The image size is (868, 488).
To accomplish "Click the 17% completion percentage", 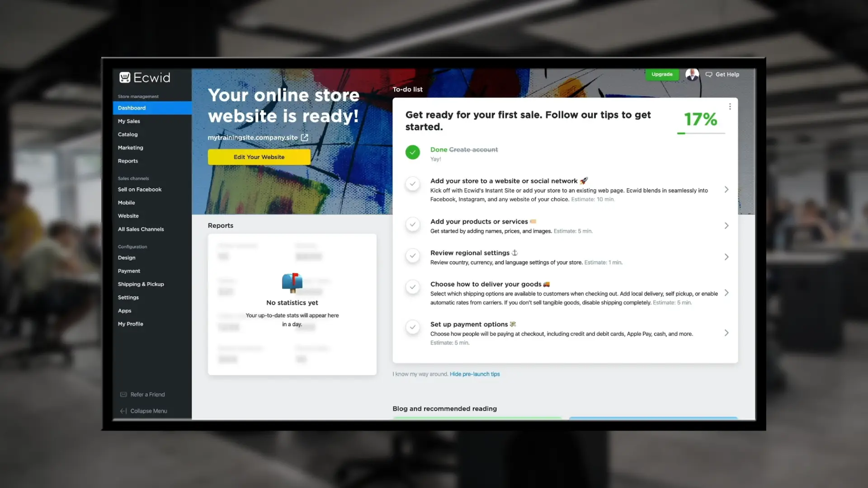I will click(x=701, y=119).
